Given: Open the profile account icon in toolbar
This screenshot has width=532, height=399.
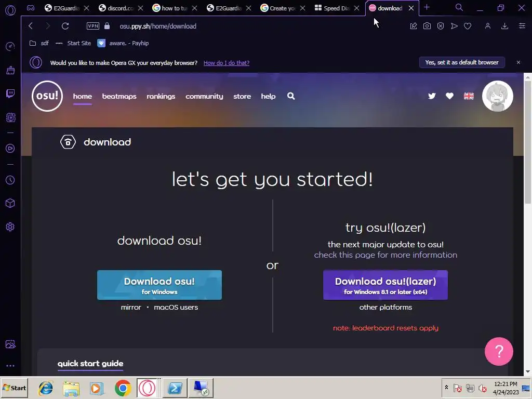Looking at the screenshot, I should (x=487, y=26).
